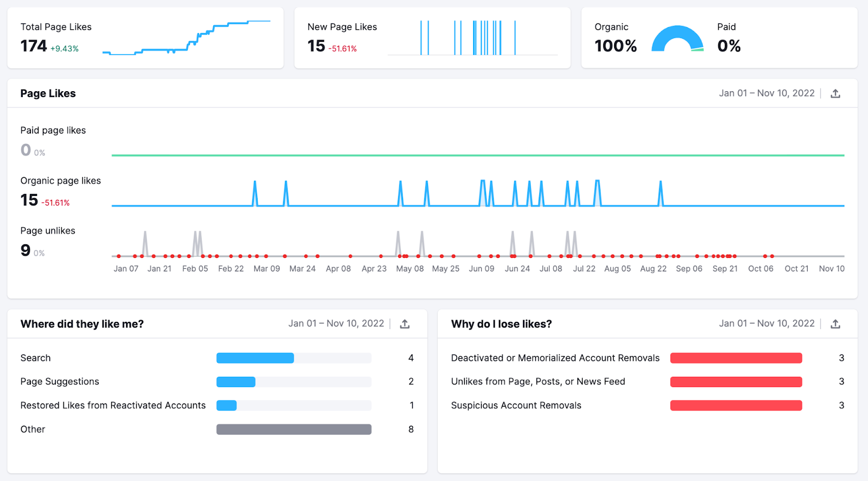The width and height of the screenshot is (868, 481).
Task: Click the Mar 09 axis label
Action: point(267,269)
